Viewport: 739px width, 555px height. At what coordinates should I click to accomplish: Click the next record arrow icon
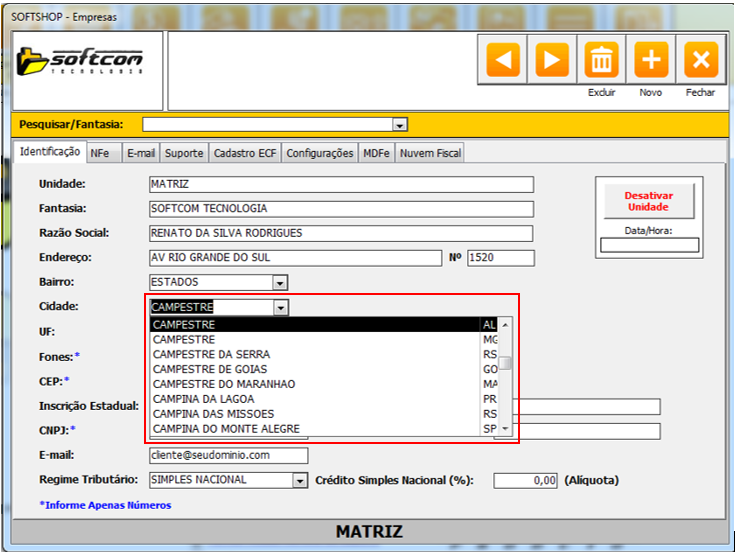(552, 60)
